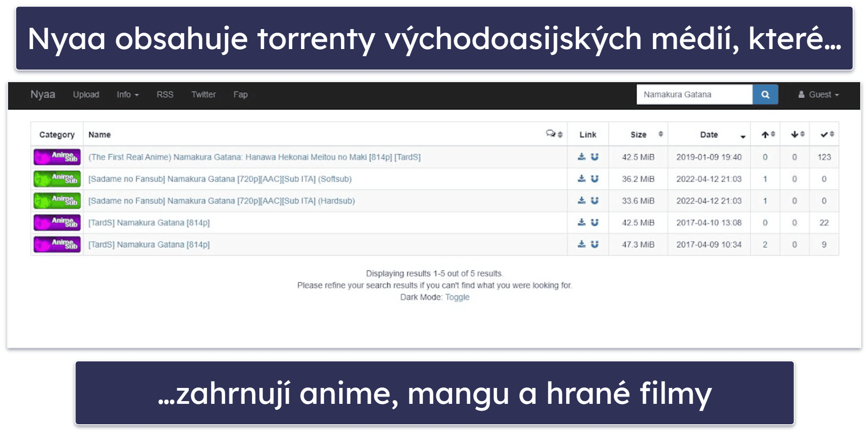The height and width of the screenshot is (432, 868).
Task: Sort the table by Size column
Action: [x=638, y=134]
